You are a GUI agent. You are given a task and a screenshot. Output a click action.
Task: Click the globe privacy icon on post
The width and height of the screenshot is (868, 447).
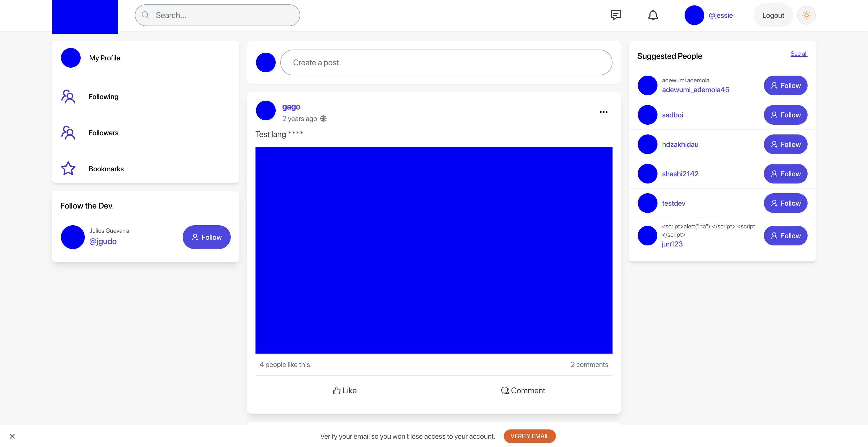[323, 118]
